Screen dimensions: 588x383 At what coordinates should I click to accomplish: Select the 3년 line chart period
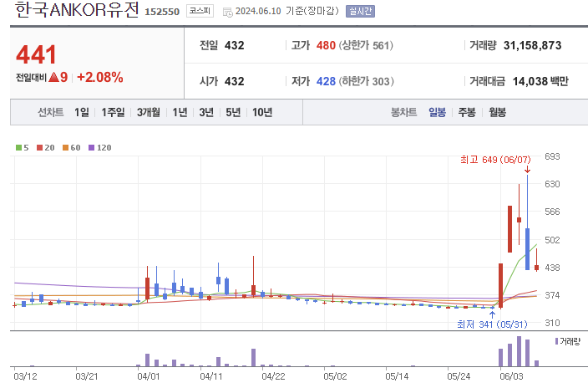click(206, 112)
